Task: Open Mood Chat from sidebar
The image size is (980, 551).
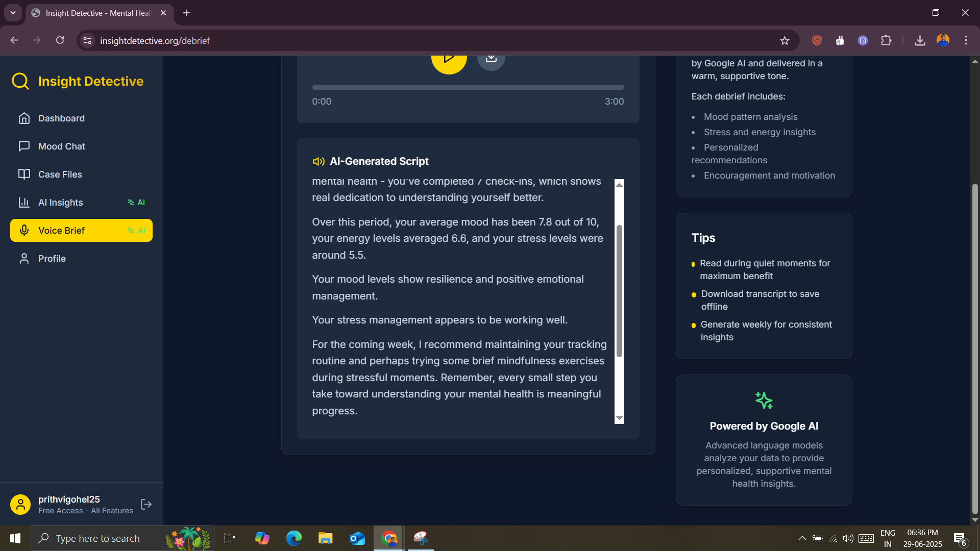Action: tap(61, 146)
